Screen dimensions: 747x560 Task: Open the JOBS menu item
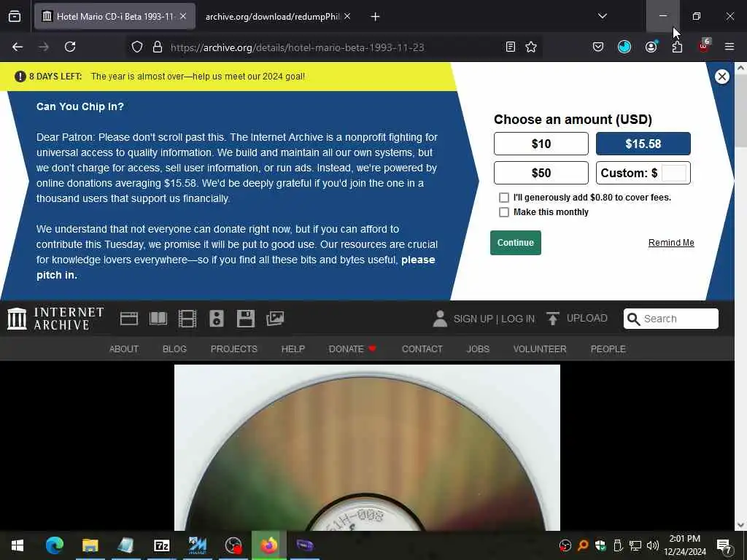coord(478,349)
